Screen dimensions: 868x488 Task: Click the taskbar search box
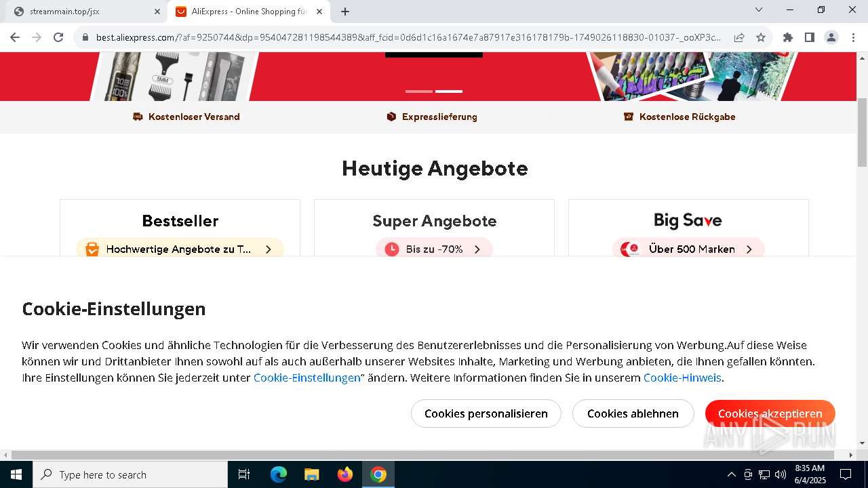coord(130,474)
